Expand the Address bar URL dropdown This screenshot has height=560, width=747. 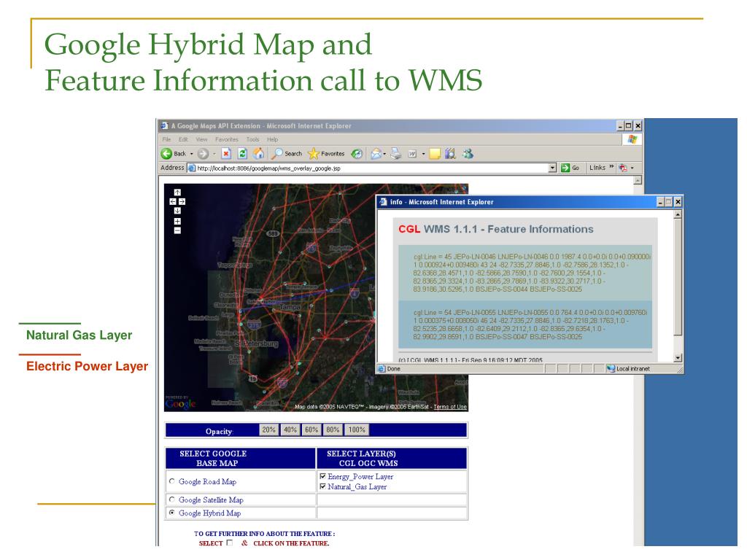tap(553, 168)
